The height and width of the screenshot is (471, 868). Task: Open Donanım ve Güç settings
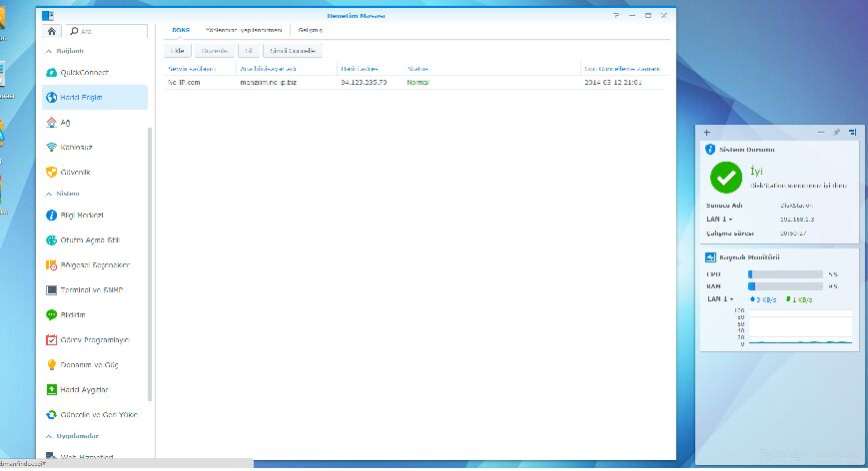85,364
